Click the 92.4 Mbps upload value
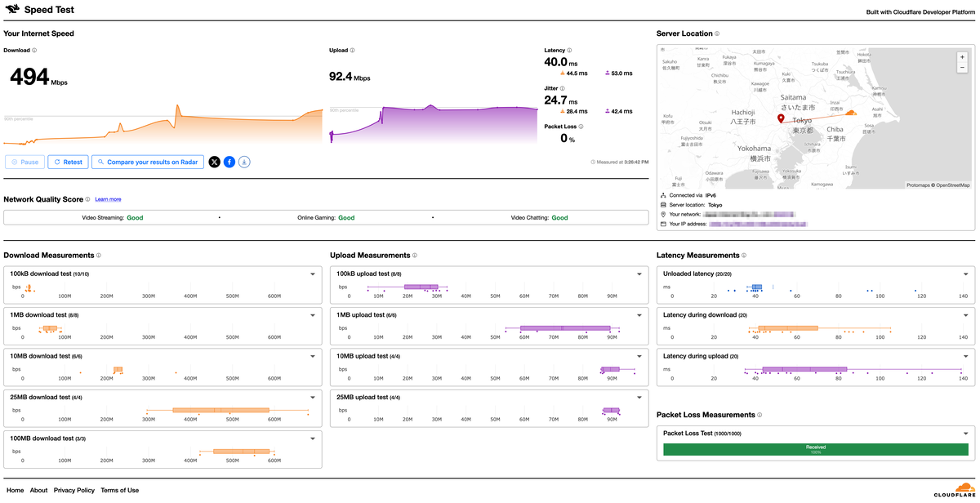The height and width of the screenshot is (503, 980). [350, 77]
